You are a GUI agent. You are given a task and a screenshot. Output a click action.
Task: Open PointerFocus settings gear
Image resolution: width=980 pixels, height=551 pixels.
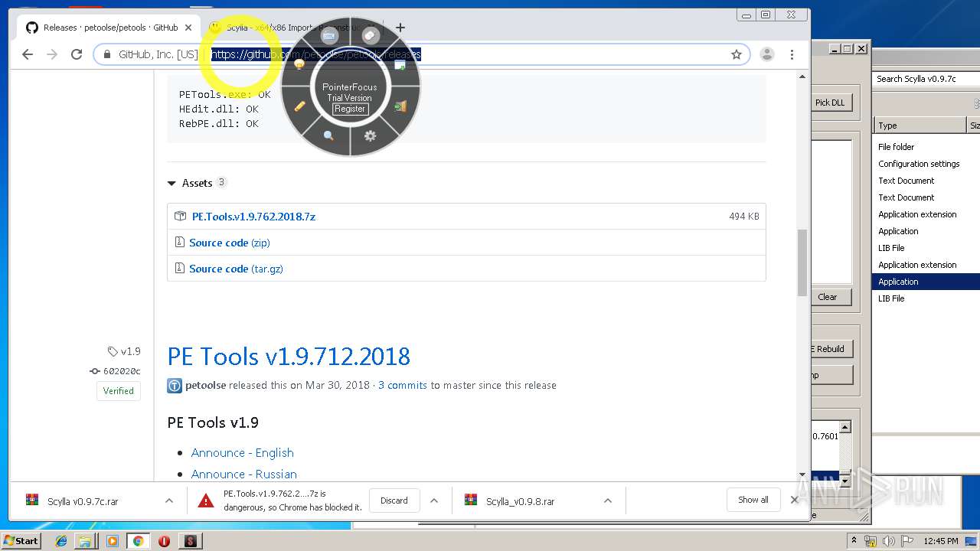point(370,135)
